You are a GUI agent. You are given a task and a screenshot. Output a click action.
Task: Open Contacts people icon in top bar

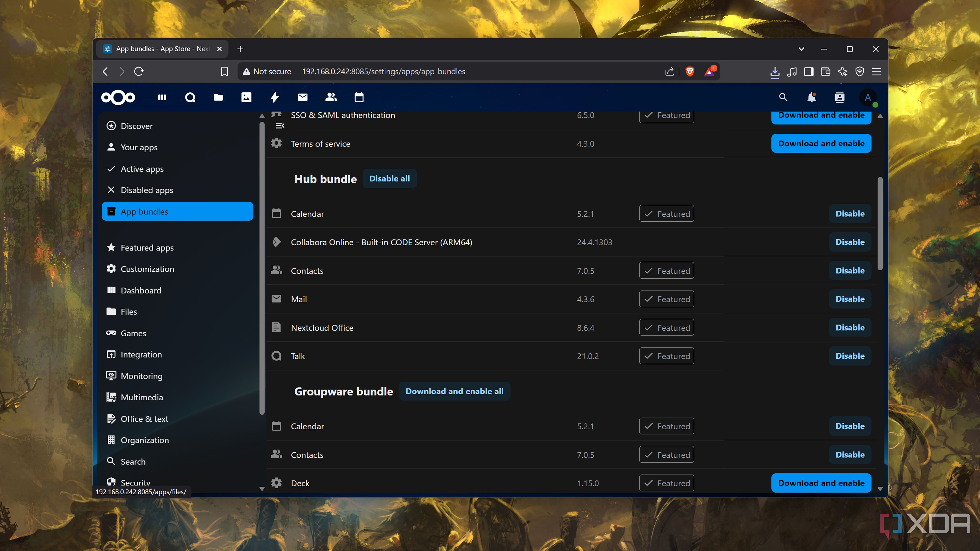click(331, 98)
